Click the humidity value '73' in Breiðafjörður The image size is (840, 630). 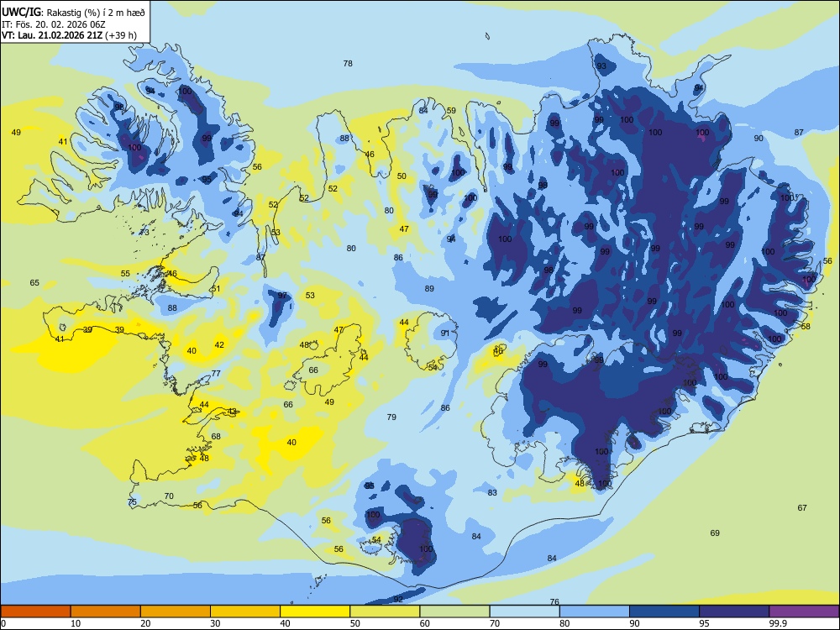[x=144, y=232]
